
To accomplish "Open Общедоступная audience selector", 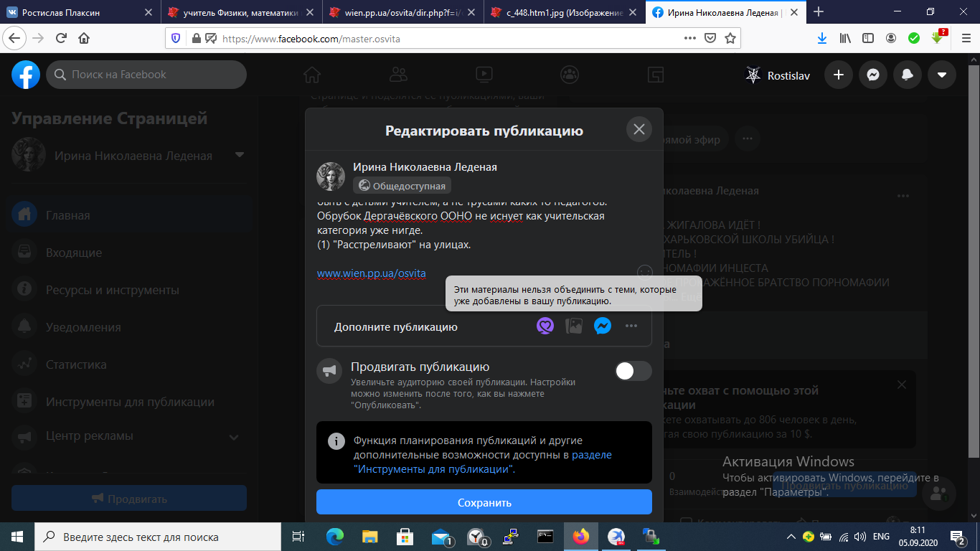I will pos(402,186).
